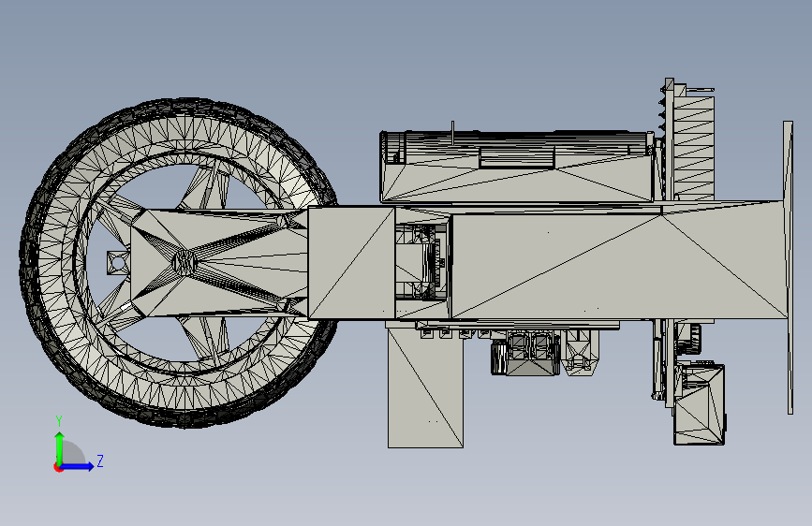Select the tall flat plate at the model's far right end

click(789, 268)
